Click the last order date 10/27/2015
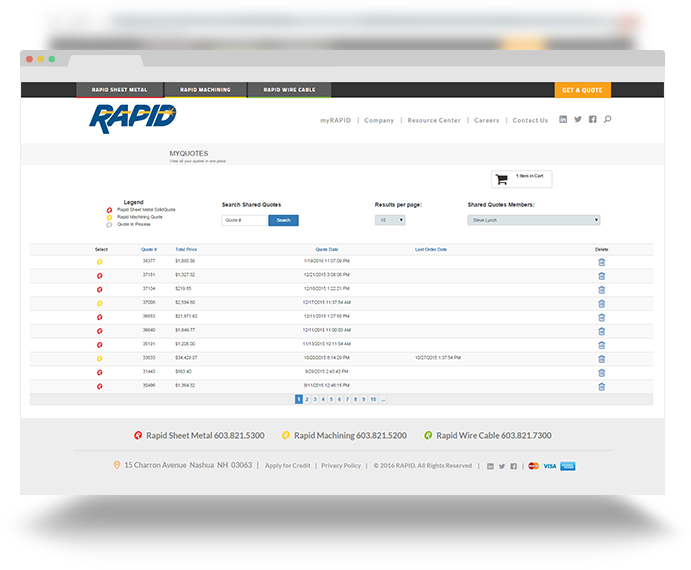The image size is (691, 570). point(438,358)
